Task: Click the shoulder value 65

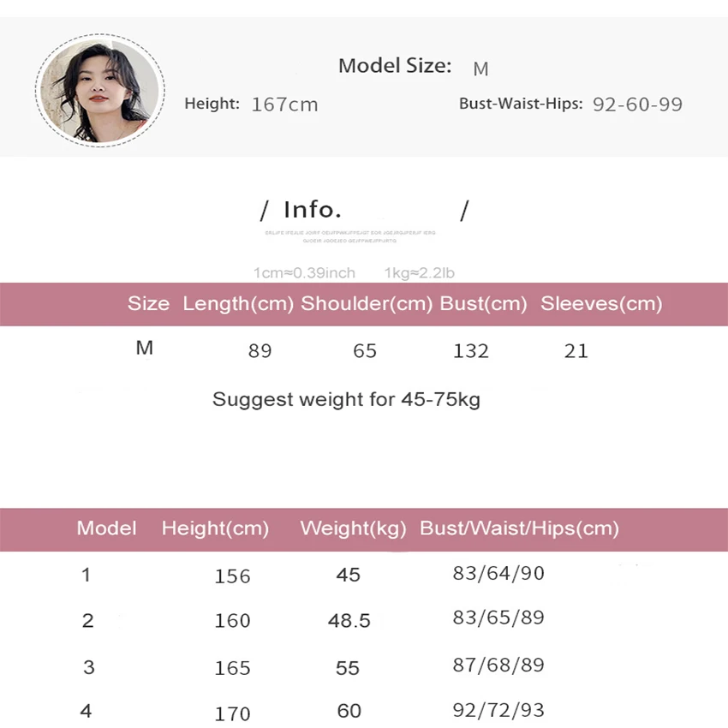Action: point(365,351)
